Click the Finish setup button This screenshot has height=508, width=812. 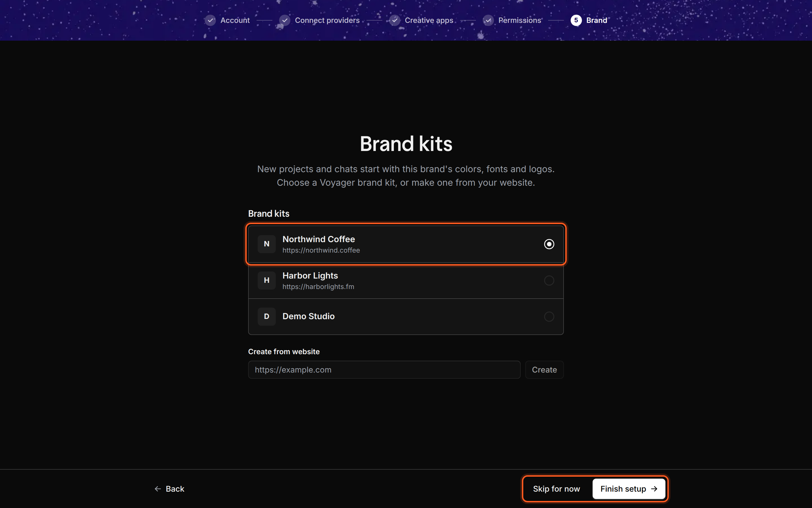tap(629, 489)
